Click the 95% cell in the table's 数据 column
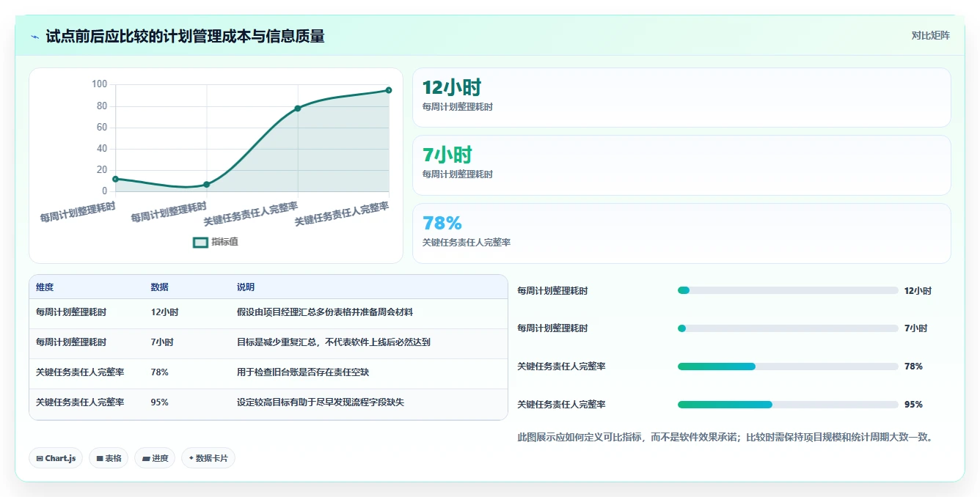980x497 pixels. pyautogui.click(x=159, y=402)
